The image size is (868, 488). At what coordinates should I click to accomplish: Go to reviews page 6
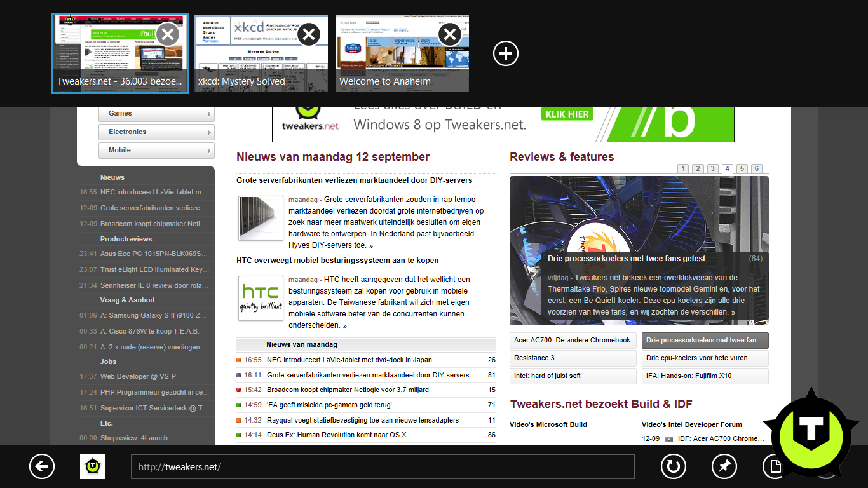pyautogui.click(x=757, y=168)
